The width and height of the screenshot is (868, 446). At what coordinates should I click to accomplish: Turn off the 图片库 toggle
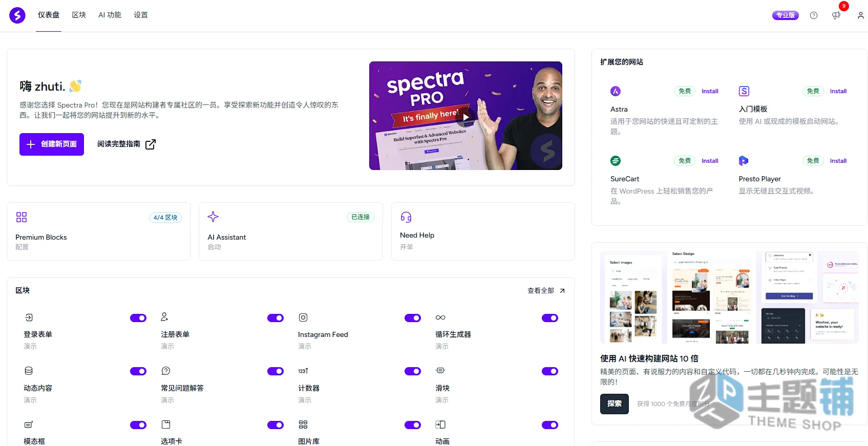(413, 425)
